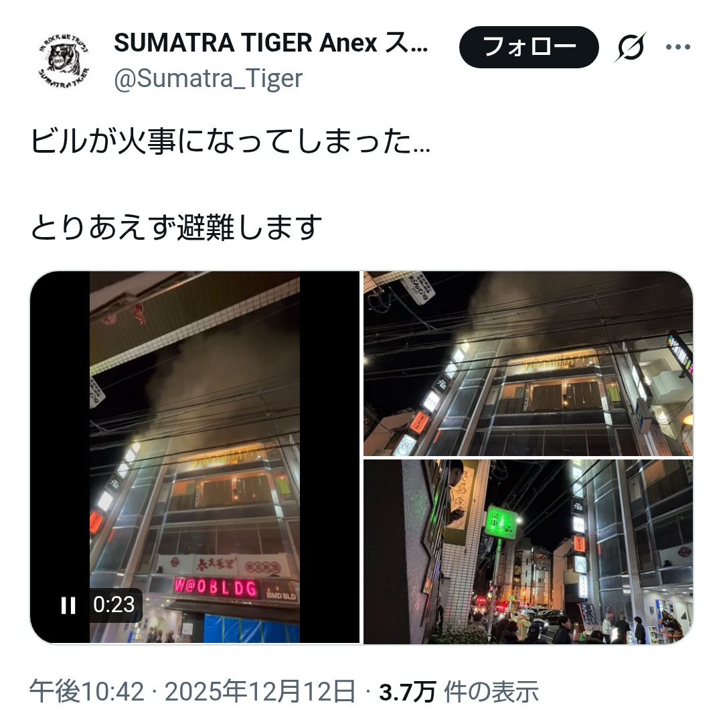Open bottom-right street crowd photo
The height and width of the screenshot is (728, 723).
(x=528, y=552)
